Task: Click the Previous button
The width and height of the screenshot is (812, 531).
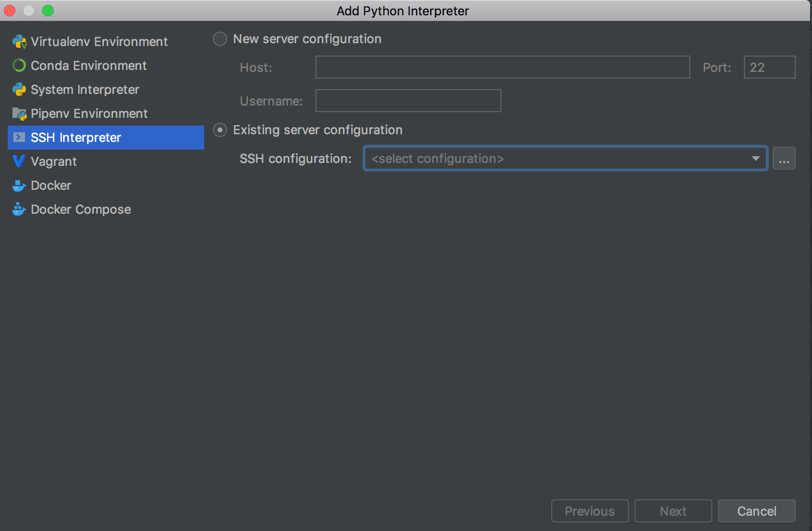Action: point(590,511)
